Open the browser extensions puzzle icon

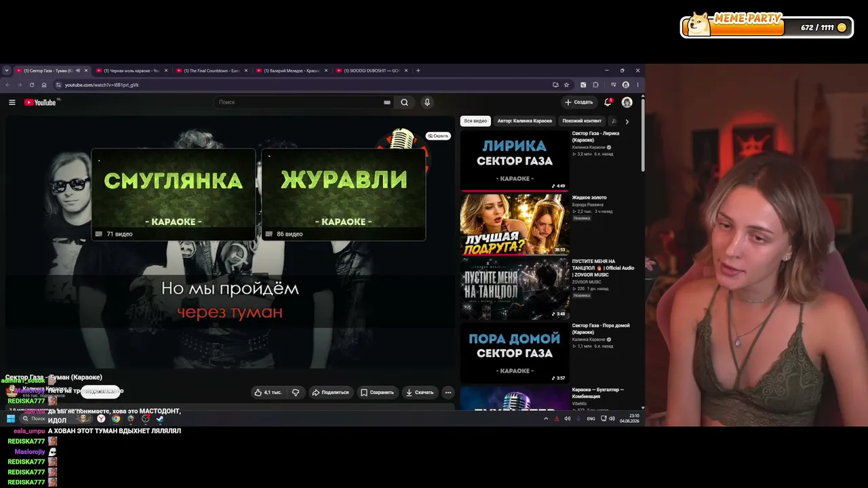point(595,85)
